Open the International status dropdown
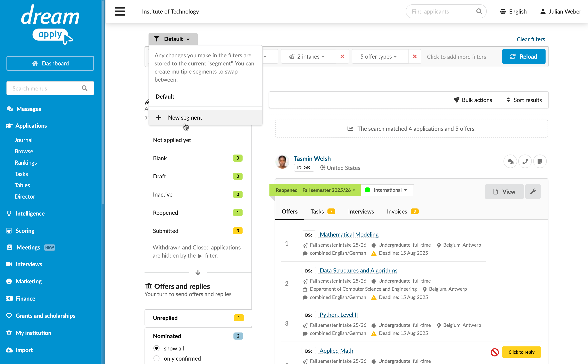Image resolution: width=588 pixels, height=364 pixels. click(387, 190)
